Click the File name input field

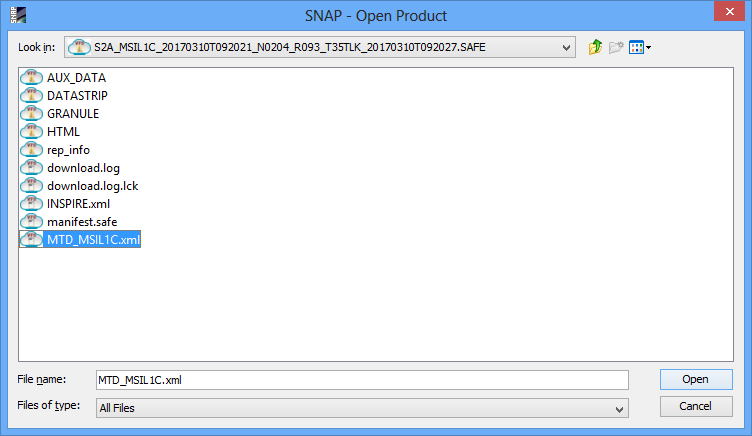(362, 380)
